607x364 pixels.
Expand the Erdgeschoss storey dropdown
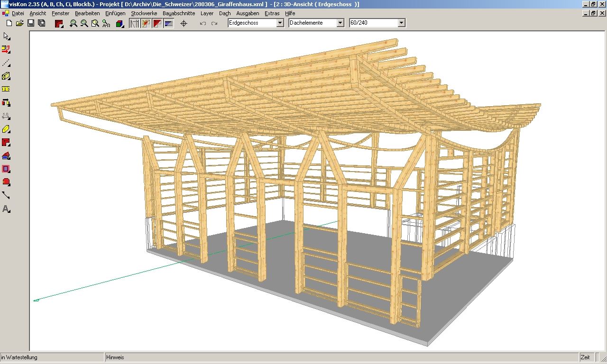tap(280, 23)
